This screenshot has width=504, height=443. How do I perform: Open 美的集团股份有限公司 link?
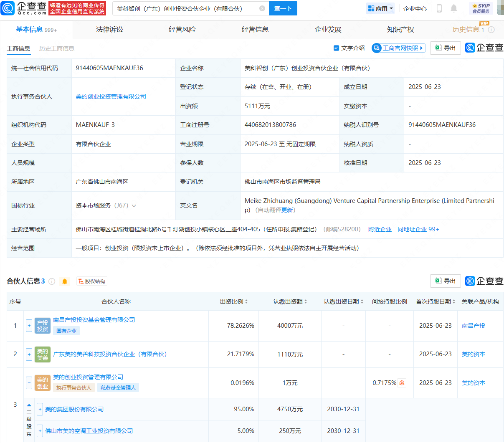[74, 409]
